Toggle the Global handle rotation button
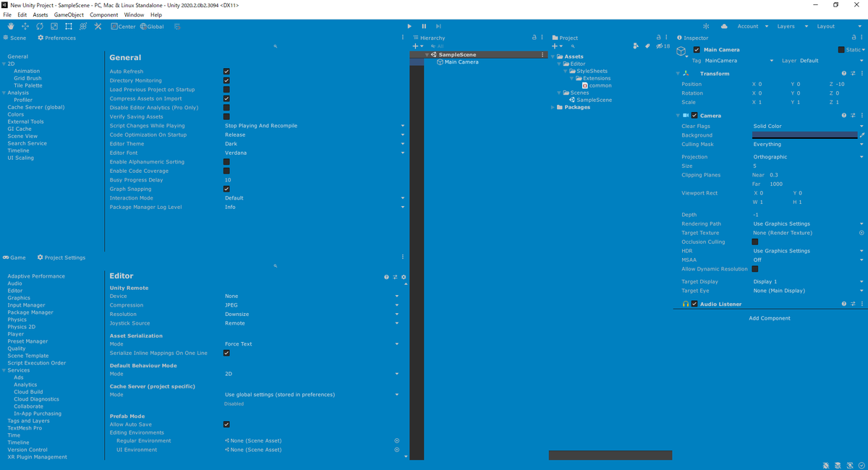The width and height of the screenshot is (868, 470). click(x=152, y=26)
